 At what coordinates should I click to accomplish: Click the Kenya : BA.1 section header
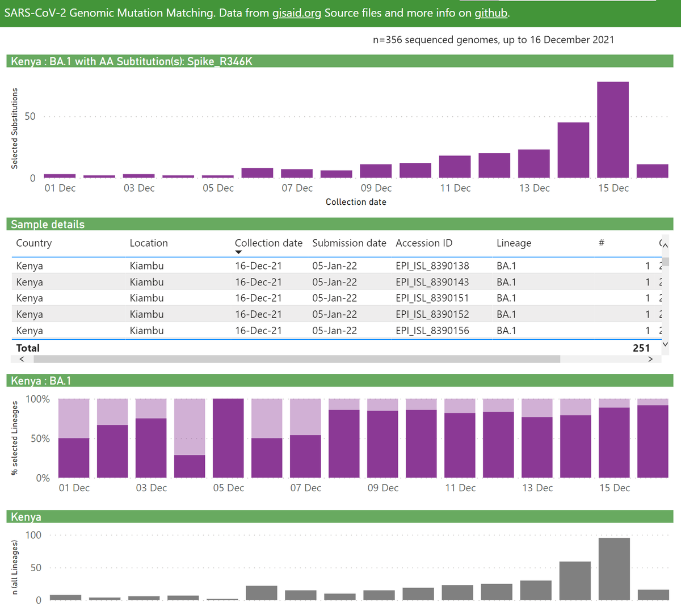pyautogui.click(x=339, y=381)
